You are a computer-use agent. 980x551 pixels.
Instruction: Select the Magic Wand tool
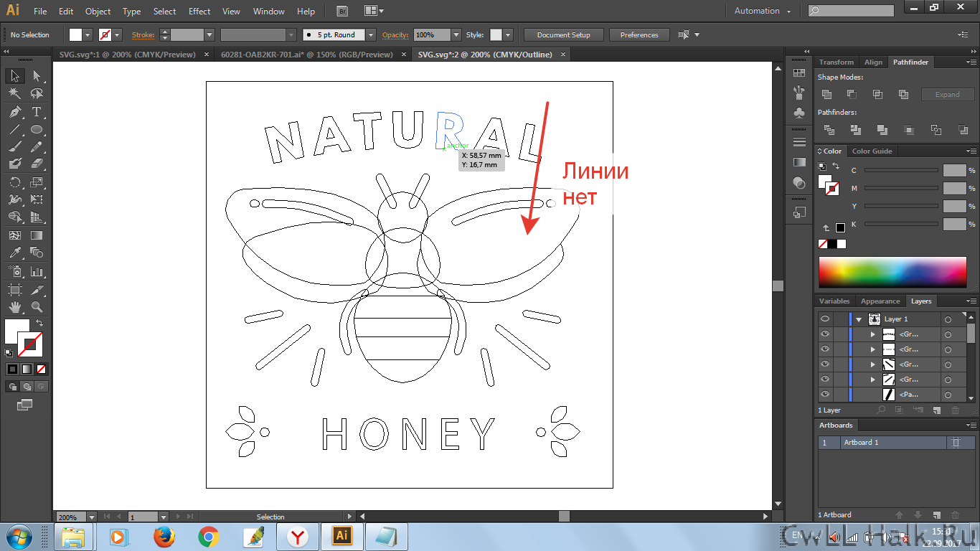(14, 94)
